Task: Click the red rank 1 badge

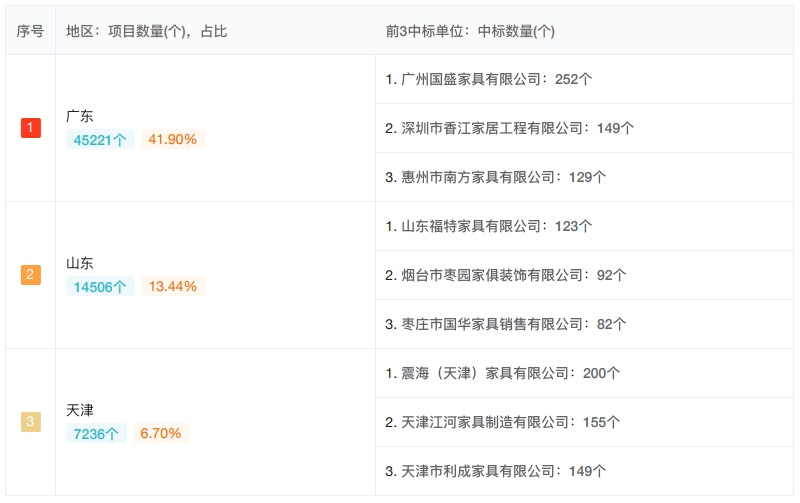Action: pos(31,128)
